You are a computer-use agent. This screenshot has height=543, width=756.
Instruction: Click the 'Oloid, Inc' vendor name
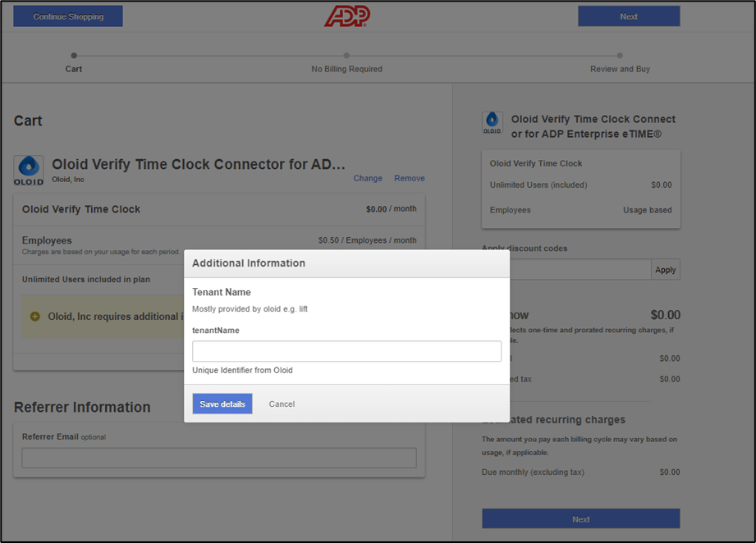point(68,180)
